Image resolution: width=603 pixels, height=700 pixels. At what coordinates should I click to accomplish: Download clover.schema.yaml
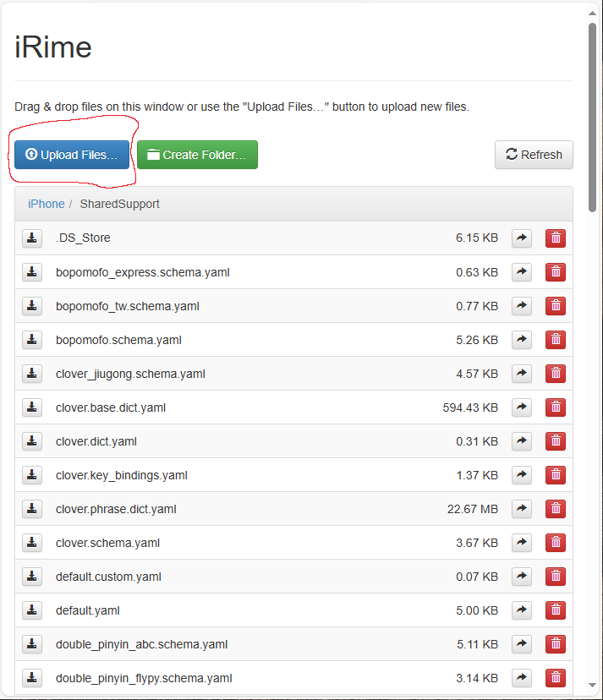click(32, 543)
